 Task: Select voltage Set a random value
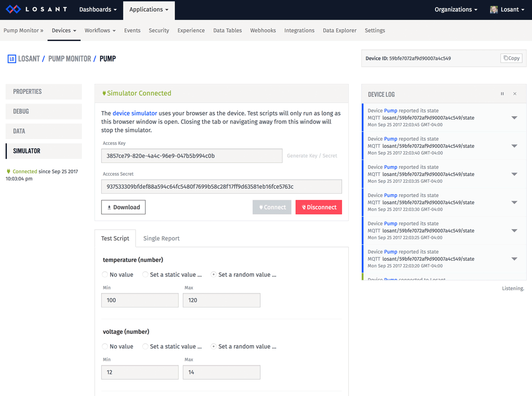214,346
